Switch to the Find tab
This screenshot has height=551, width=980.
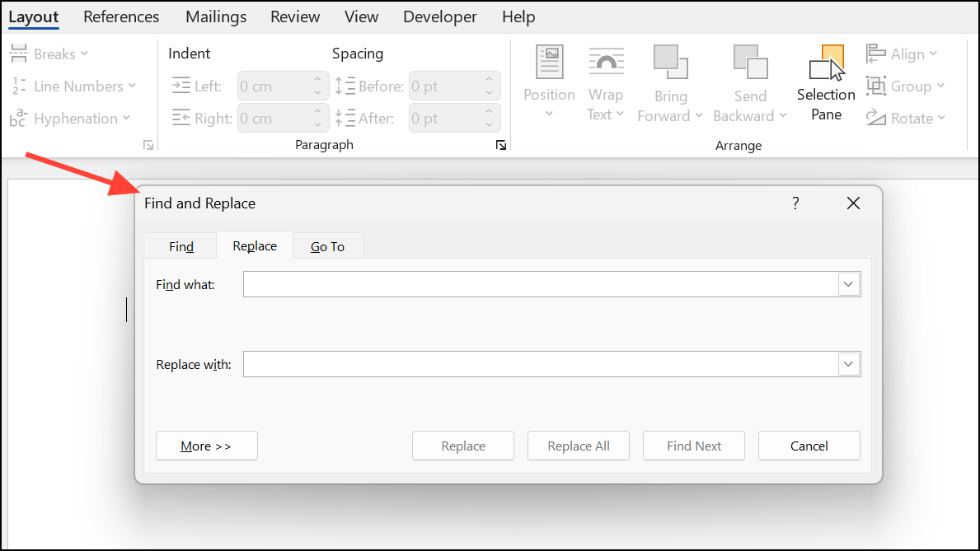coord(181,246)
